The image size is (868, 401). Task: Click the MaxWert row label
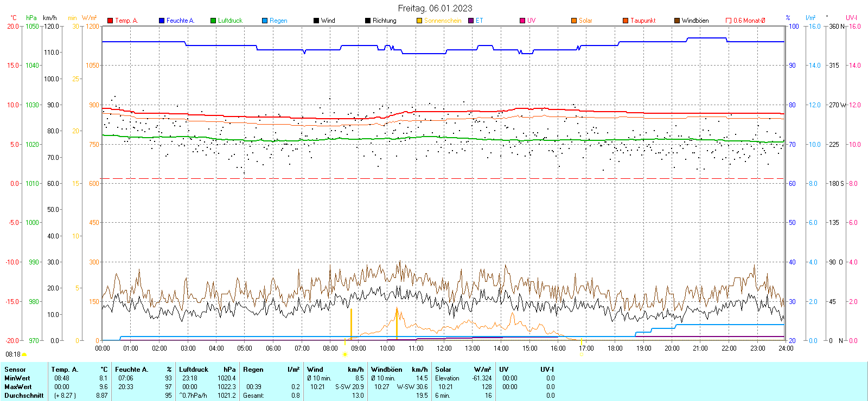(x=18, y=387)
